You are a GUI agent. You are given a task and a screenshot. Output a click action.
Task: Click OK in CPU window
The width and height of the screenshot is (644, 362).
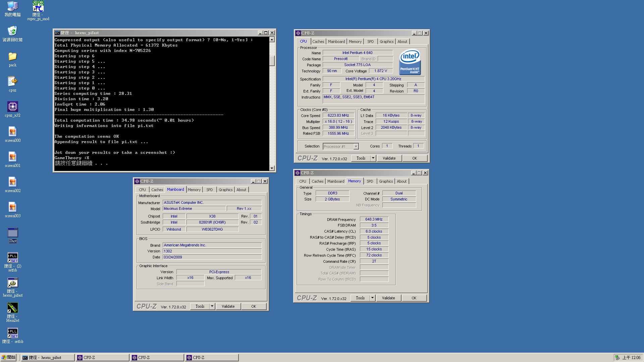point(415,158)
